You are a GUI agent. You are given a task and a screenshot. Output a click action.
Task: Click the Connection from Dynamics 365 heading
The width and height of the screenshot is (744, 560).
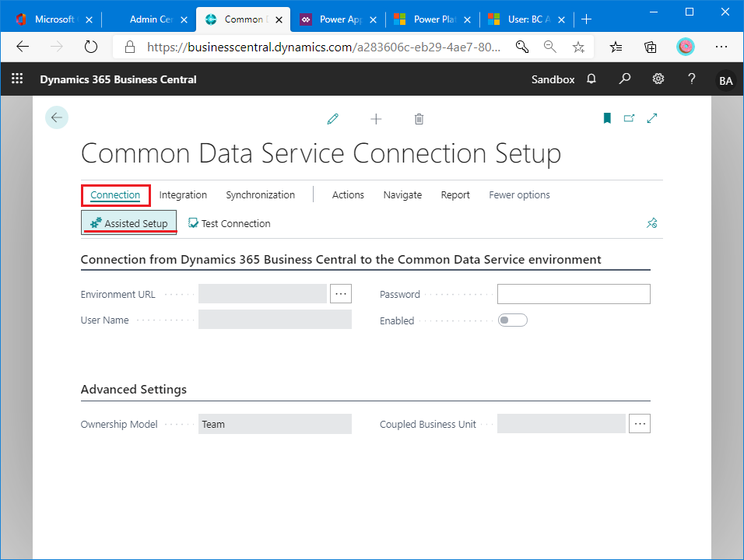pyautogui.click(x=341, y=259)
